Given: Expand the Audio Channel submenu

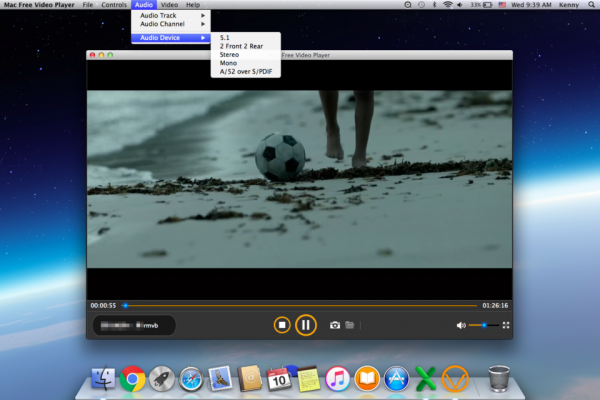Looking at the screenshot, I should pos(171,24).
